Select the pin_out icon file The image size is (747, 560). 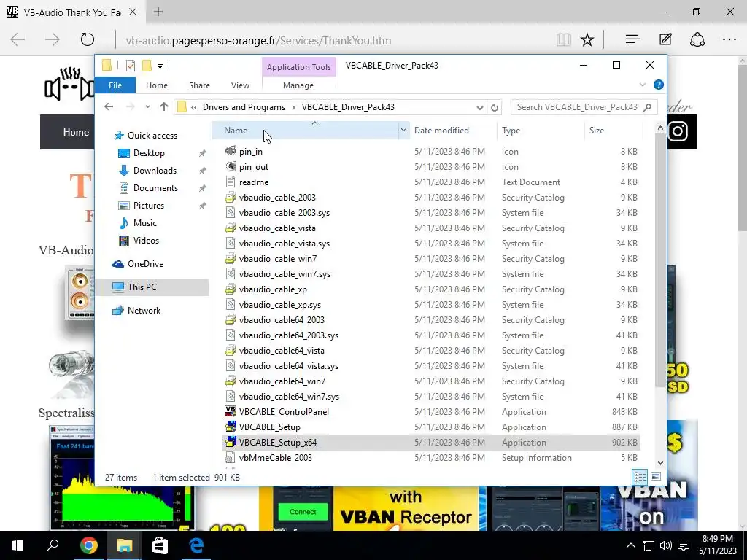point(231,166)
